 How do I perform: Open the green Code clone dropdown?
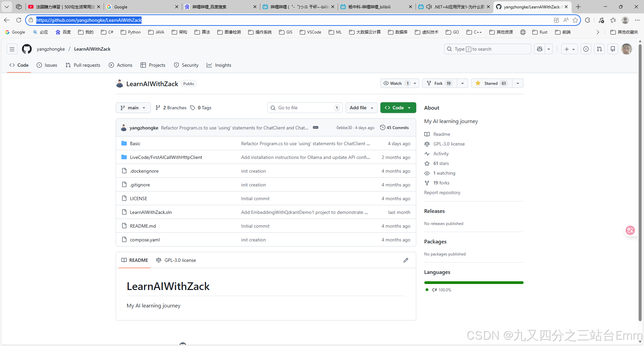(398, 108)
